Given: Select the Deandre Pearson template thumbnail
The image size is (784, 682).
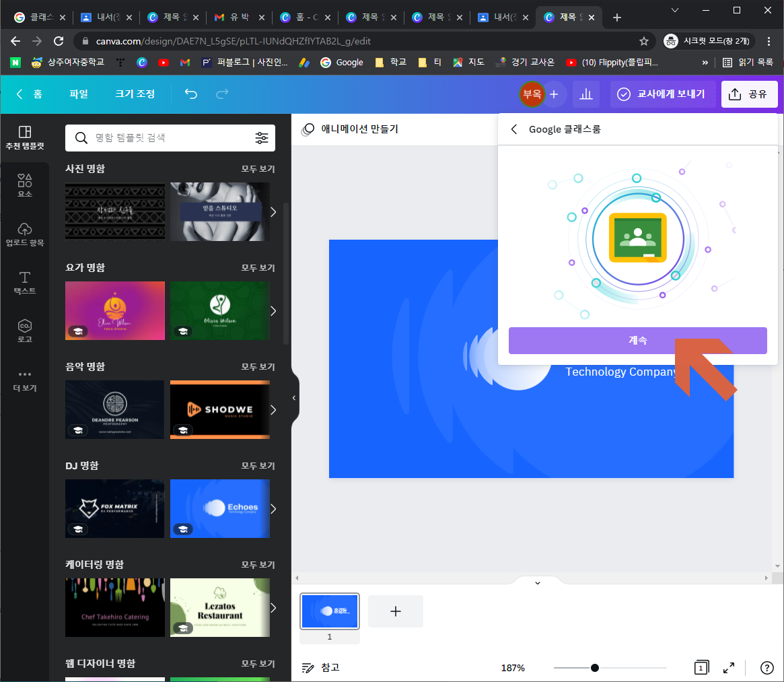Looking at the screenshot, I should tap(114, 410).
